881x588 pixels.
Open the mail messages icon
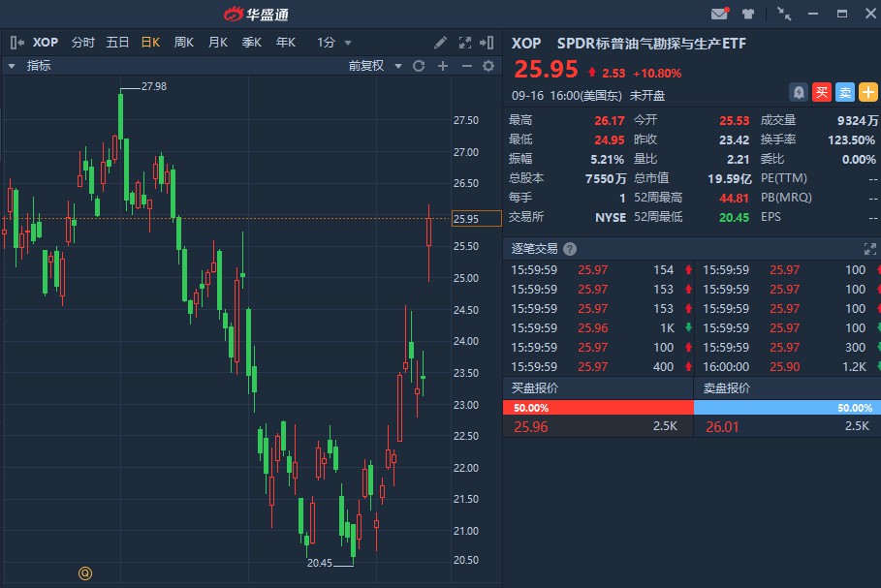(x=720, y=14)
